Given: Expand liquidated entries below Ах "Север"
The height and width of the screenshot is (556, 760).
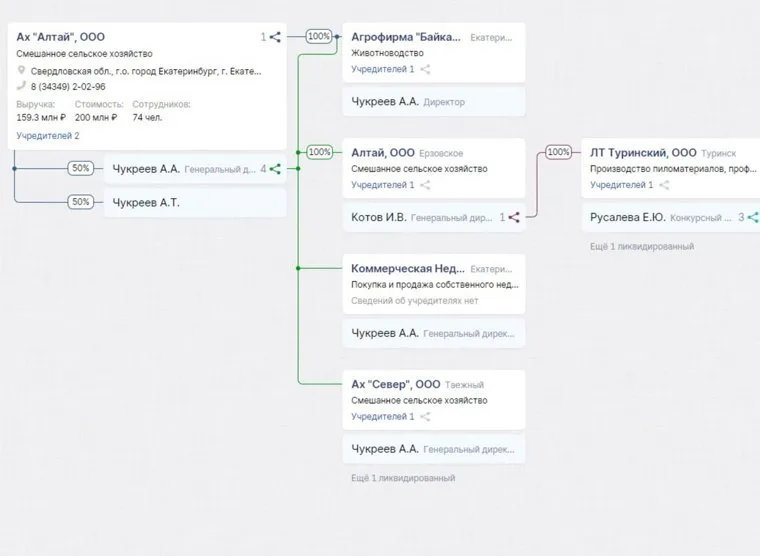Looking at the screenshot, I should click(403, 478).
